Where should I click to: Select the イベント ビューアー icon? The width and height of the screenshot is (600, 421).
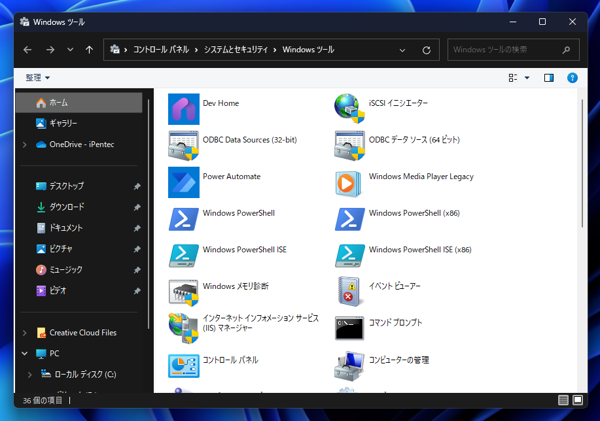(349, 292)
